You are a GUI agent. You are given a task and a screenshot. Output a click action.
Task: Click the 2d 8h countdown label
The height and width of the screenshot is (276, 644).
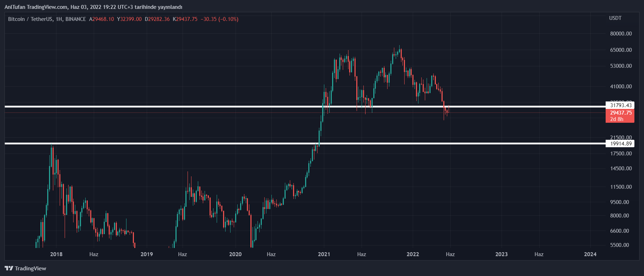617,119
